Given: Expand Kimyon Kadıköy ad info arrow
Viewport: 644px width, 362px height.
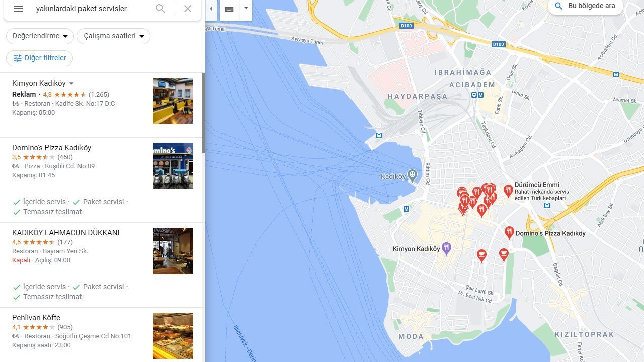Looking at the screenshot, I should 71,83.
